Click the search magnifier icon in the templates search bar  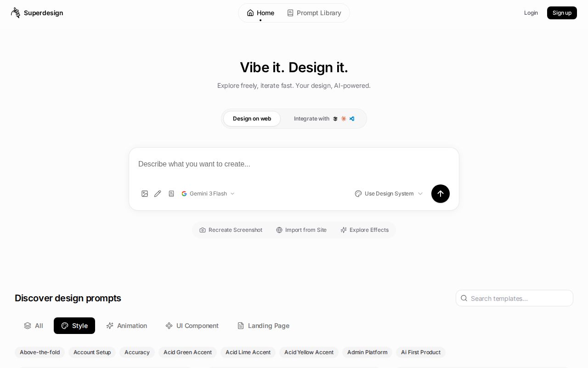[x=464, y=298]
